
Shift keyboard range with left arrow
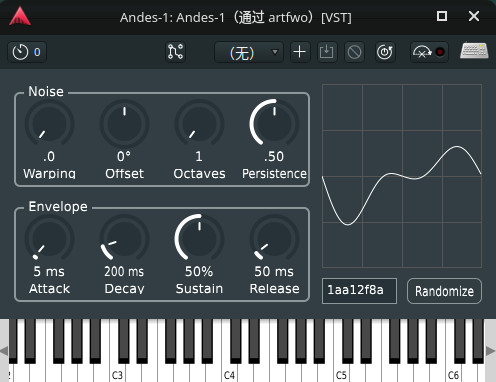4,351
